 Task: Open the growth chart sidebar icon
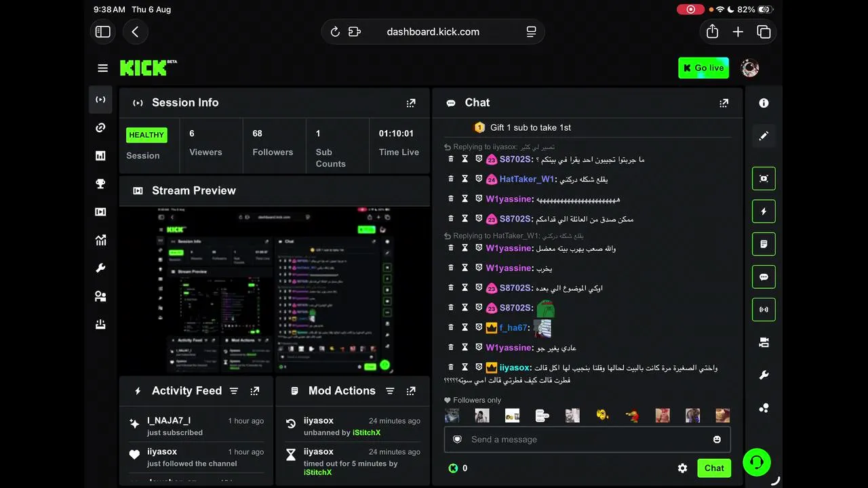tap(100, 240)
